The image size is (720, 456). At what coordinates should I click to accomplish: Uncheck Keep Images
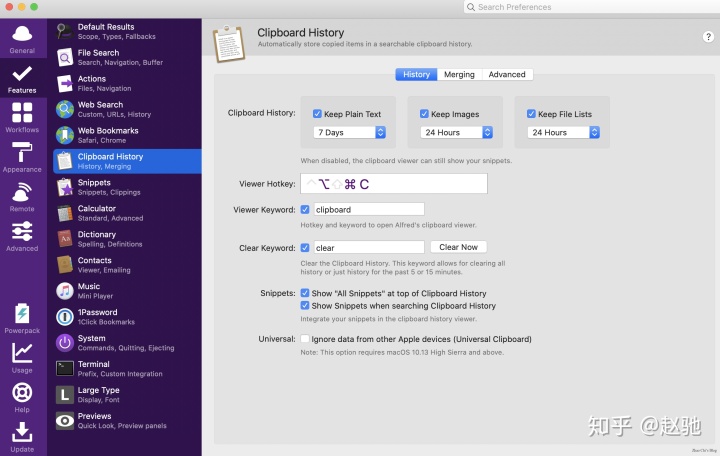click(424, 113)
